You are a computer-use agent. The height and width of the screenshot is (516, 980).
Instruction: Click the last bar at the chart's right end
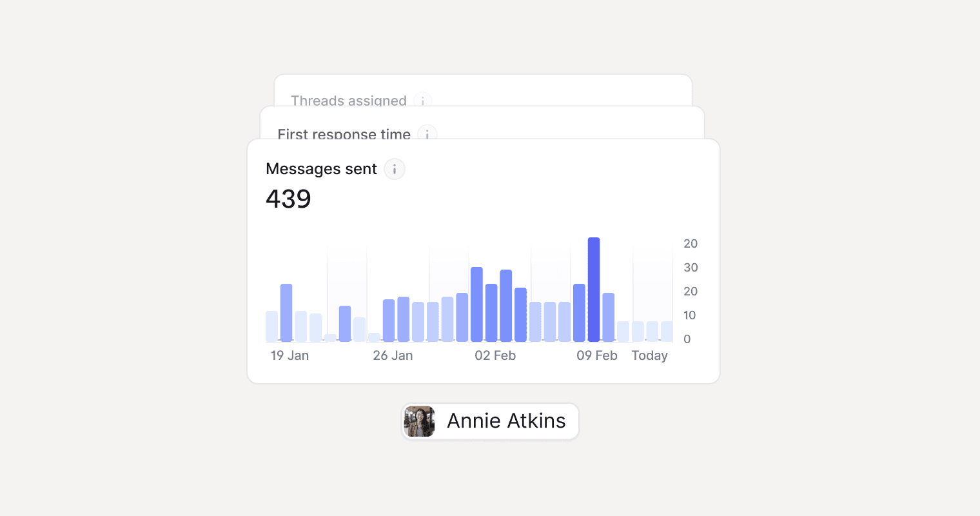pyautogui.click(x=667, y=332)
